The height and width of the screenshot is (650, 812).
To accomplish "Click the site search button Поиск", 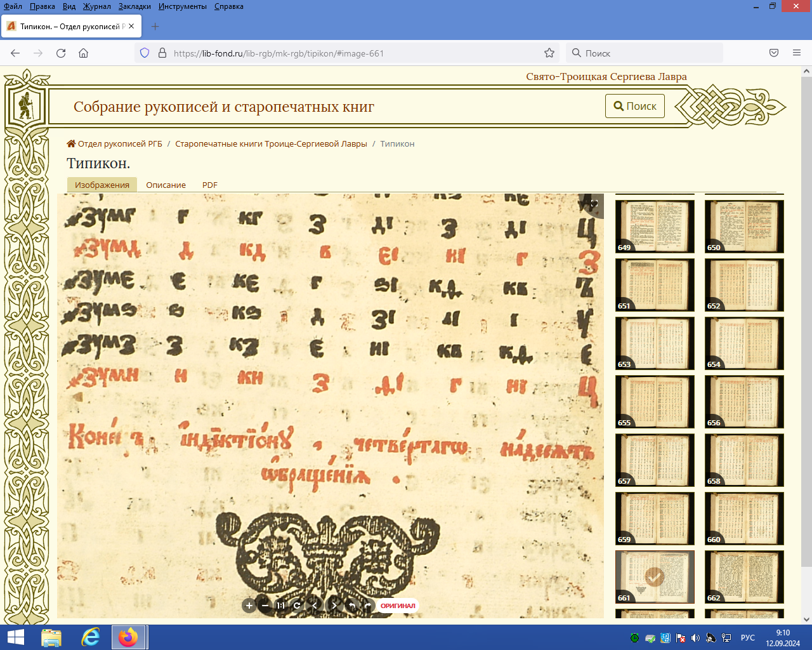I will 635,106.
